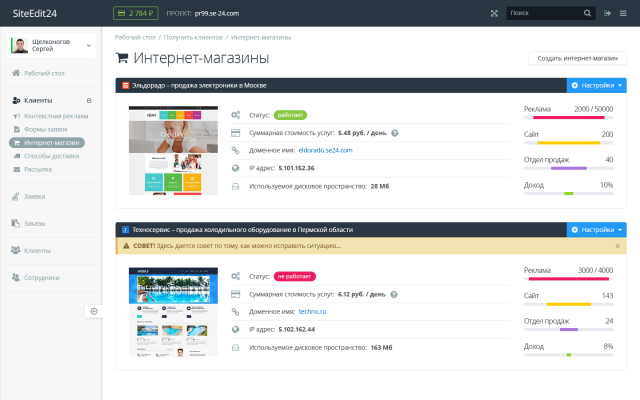Screen dimensions: 640x400
Task: Click the search magnifier icon
Action: (x=587, y=13)
